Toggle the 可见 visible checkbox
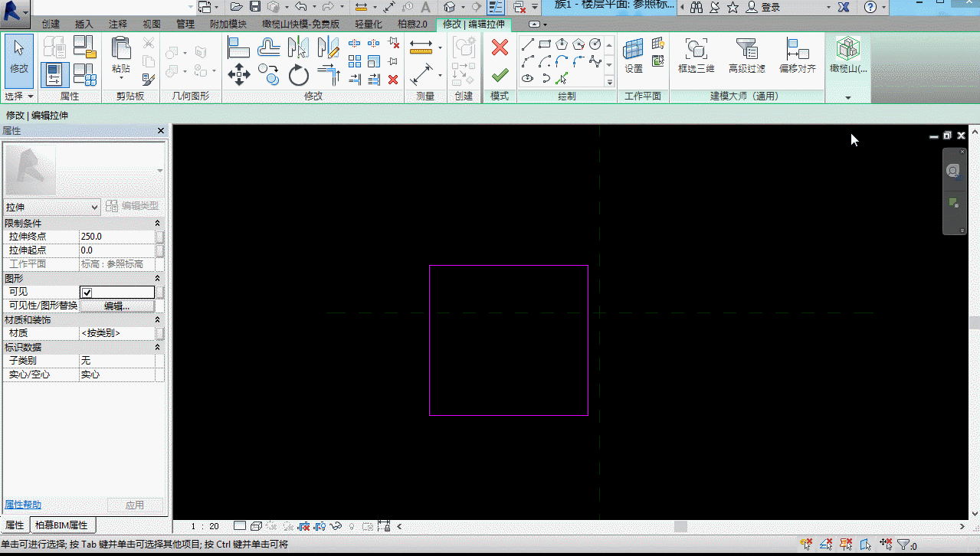Viewport: 980px width, 556px height. pos(87,293)
